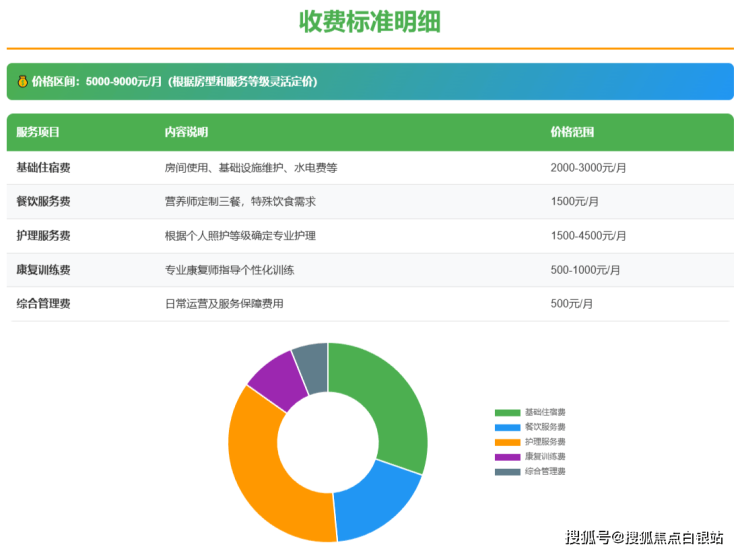Viewport: 740px width, 553px height.
Task: Select the blue 餐饮服务费 legend color box
Action: click(507, 427)
